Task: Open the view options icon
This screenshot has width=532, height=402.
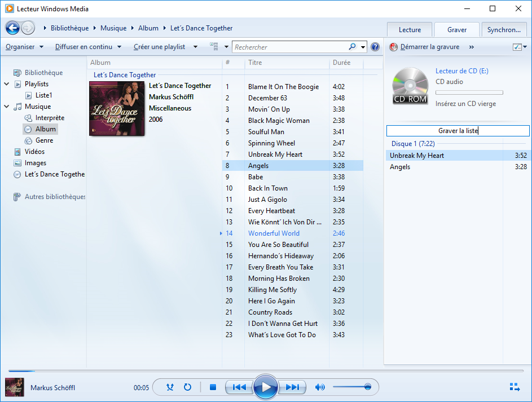Action: pos(214,46)
